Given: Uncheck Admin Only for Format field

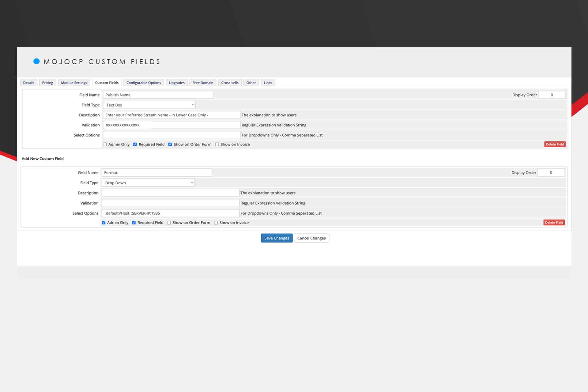Looking at the screenshot, I should click(104, 223).
